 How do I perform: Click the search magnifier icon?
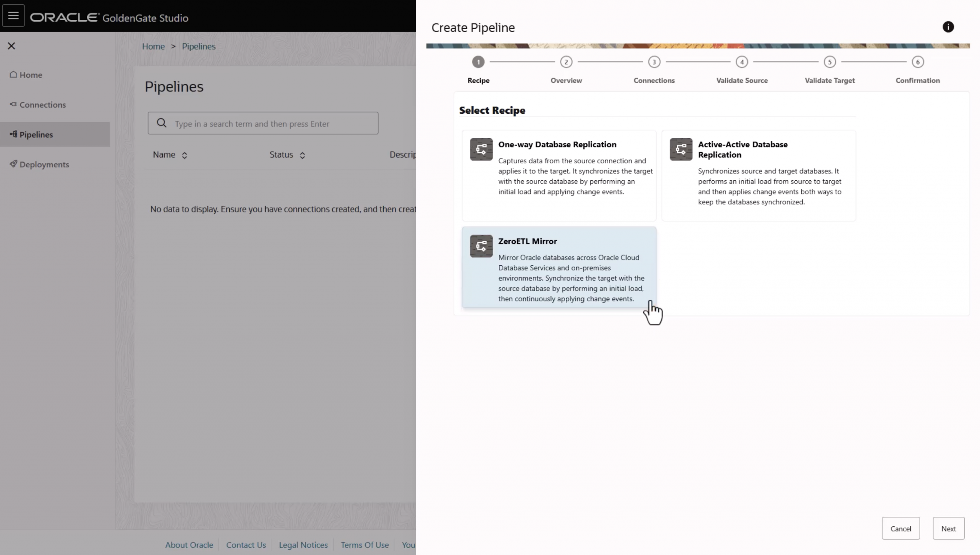(x=161, y=123)
